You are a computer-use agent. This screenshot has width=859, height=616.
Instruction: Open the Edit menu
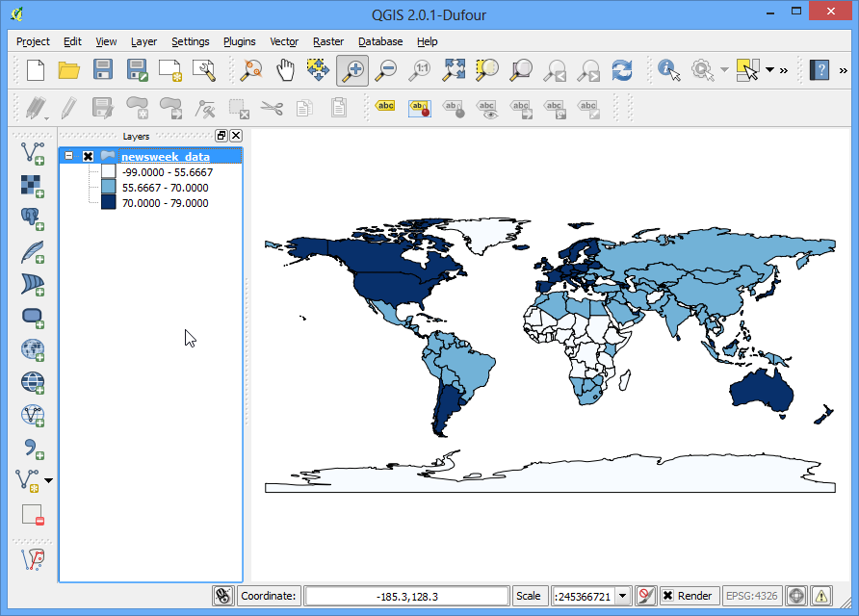72,41
